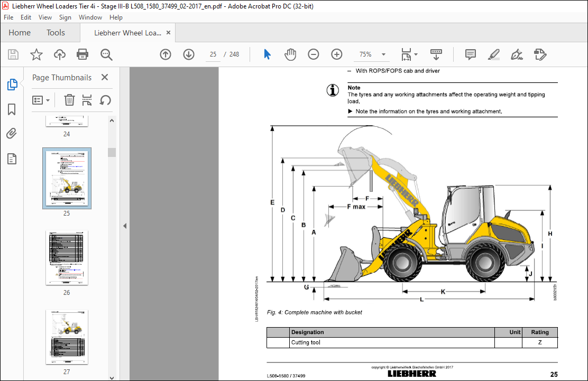
Task: Open the Layers or content sidebar icon
Action: pos(12,159)
